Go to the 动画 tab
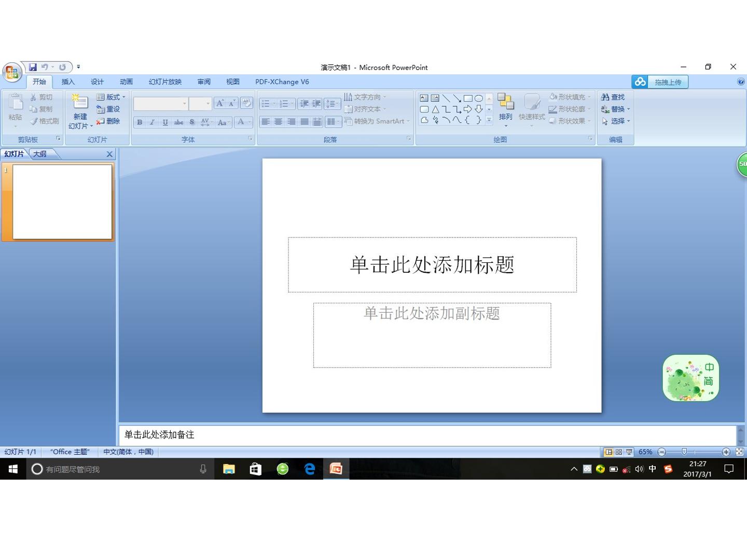The width and height of the screenshot is (747, 560). click(126, 82)
